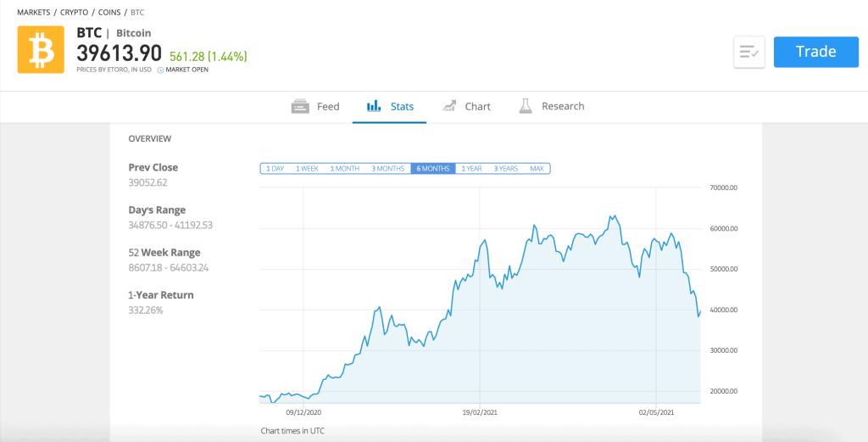Select the 1 YEAR chart range
The image size is (868, 442).
click(x=471, y=168)
